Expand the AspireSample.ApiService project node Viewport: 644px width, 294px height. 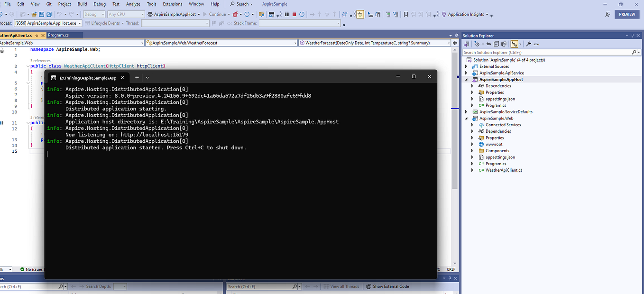point(467,73)
